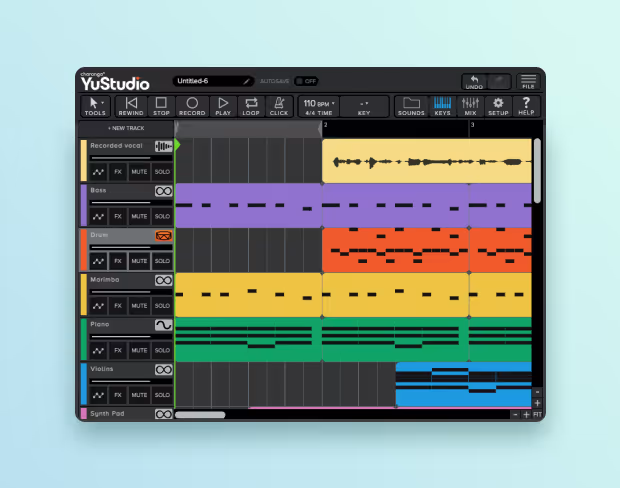Solo the Recorded vocal track
This screenshot has width=620, height=488.
click(x=162, y=172)
